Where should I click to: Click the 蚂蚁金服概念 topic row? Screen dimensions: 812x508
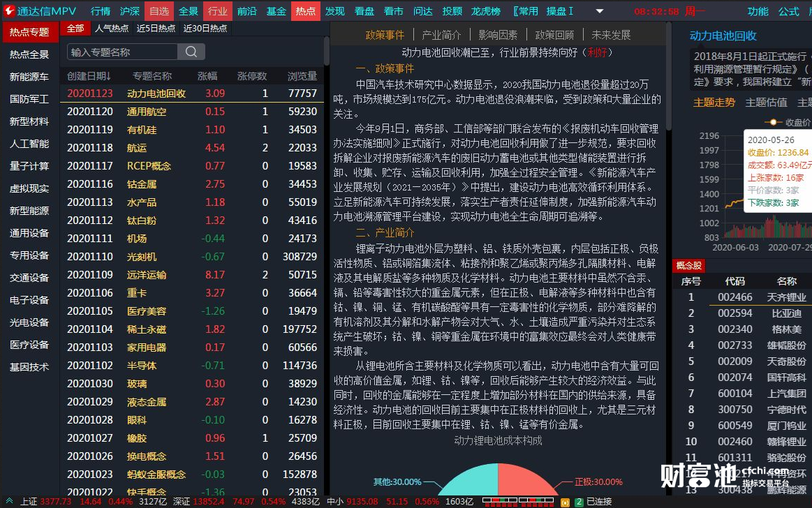[x=191, y=475]
